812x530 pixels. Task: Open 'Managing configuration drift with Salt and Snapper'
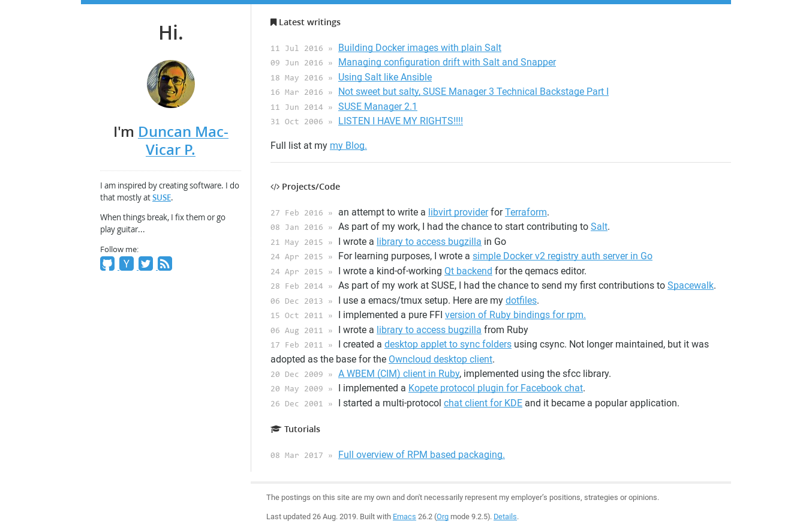click(x=447, y=62)
